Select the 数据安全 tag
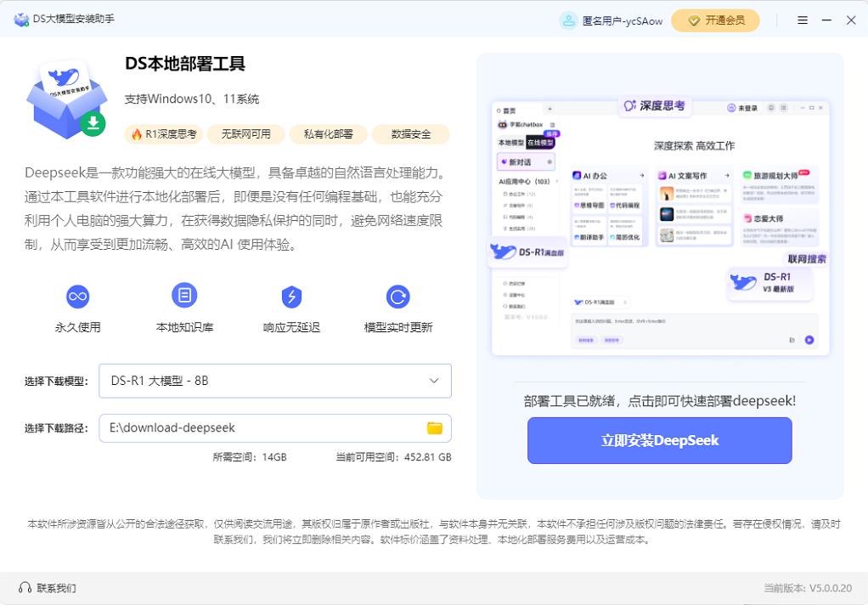The image size is (868, 605). point(411,134)
